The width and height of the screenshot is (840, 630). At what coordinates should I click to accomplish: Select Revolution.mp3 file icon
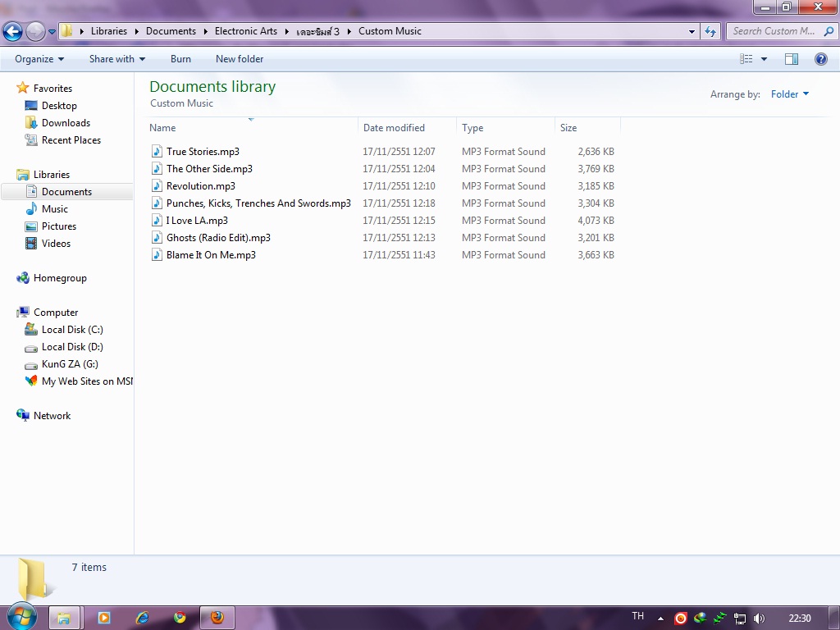coord(157,186)
